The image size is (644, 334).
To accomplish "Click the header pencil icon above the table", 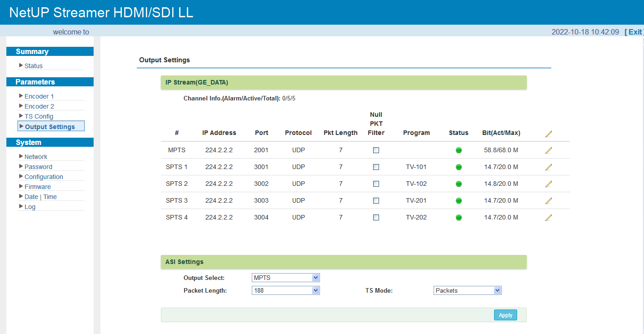I will 549,134.
